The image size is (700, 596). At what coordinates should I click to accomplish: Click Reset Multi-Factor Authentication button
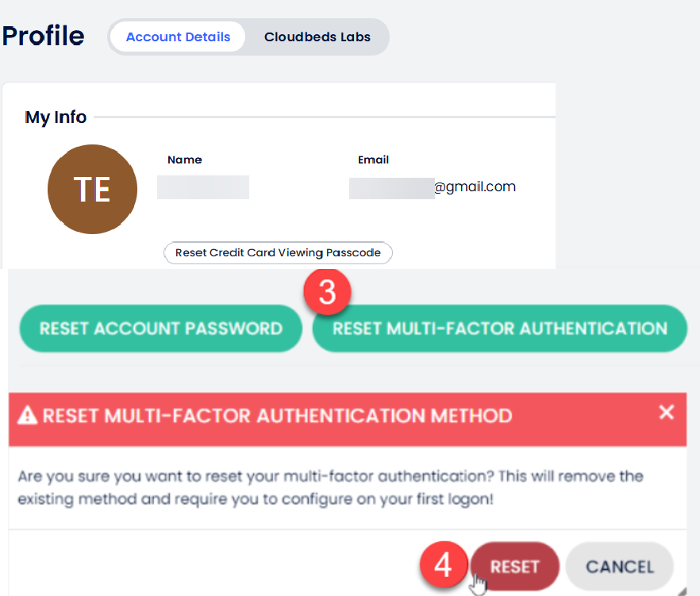pos(499,328)
